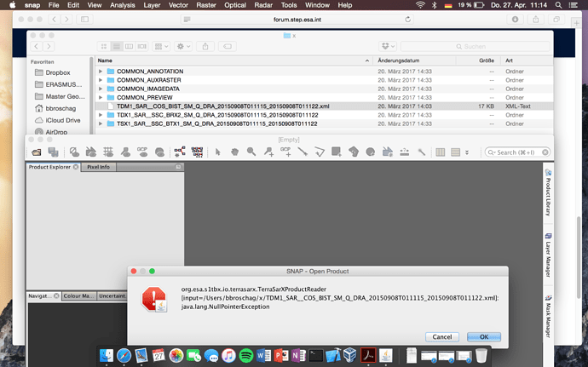Open the Finder action gear dropdown

184,47
